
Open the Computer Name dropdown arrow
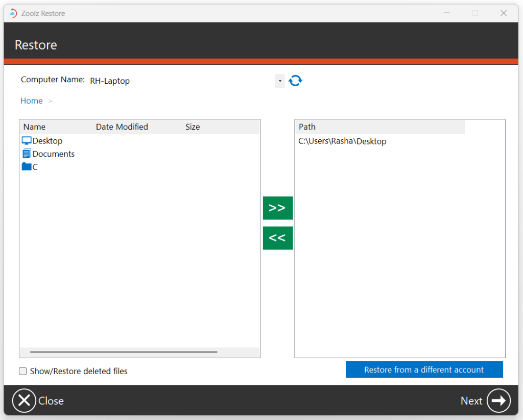point(279,81)
